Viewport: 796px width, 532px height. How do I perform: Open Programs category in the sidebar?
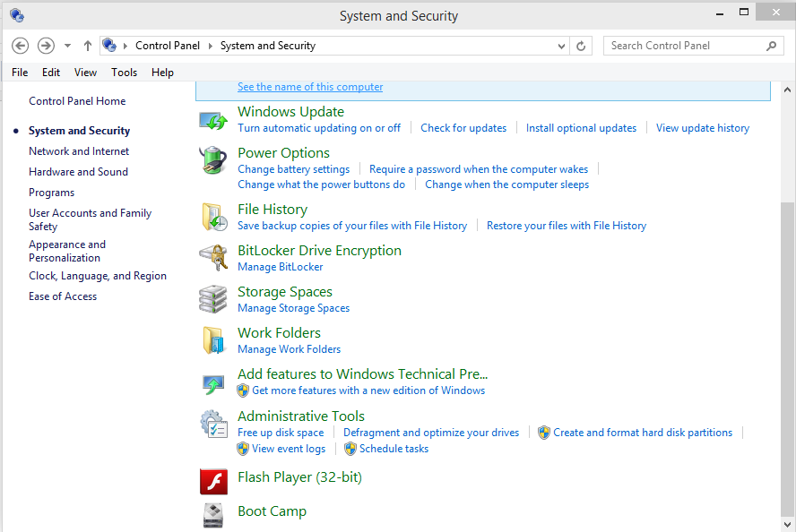point(51,193)
